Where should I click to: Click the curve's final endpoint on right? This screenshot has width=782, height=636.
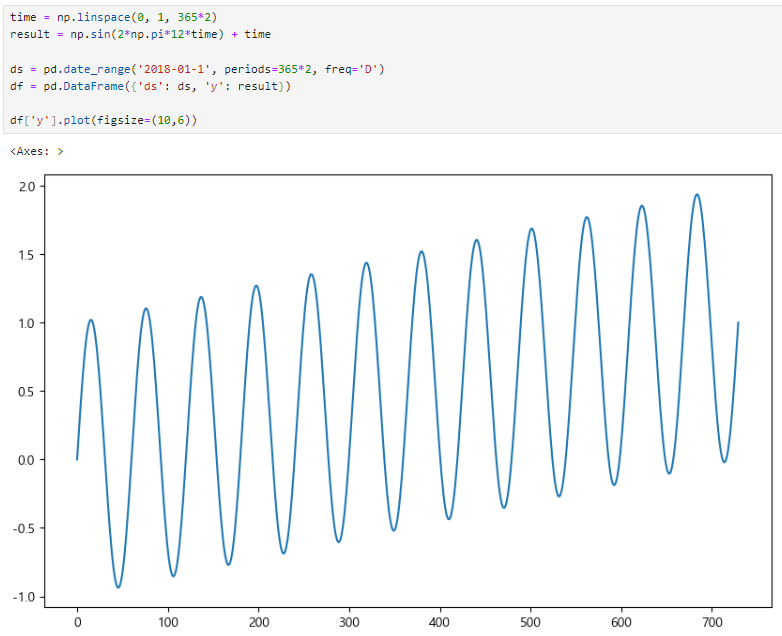pos(738,323)
